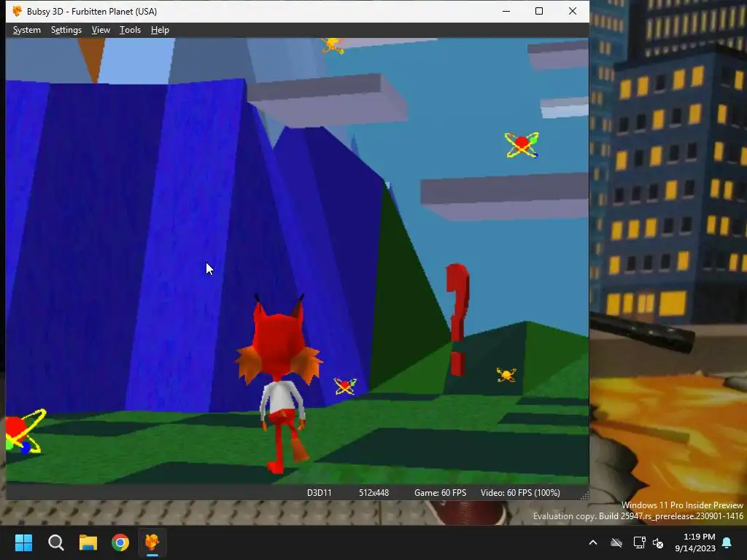Click the D3D11 renderer status text
Image resolution: width=747 pixels, height=560 pixels.
[320, 493]
